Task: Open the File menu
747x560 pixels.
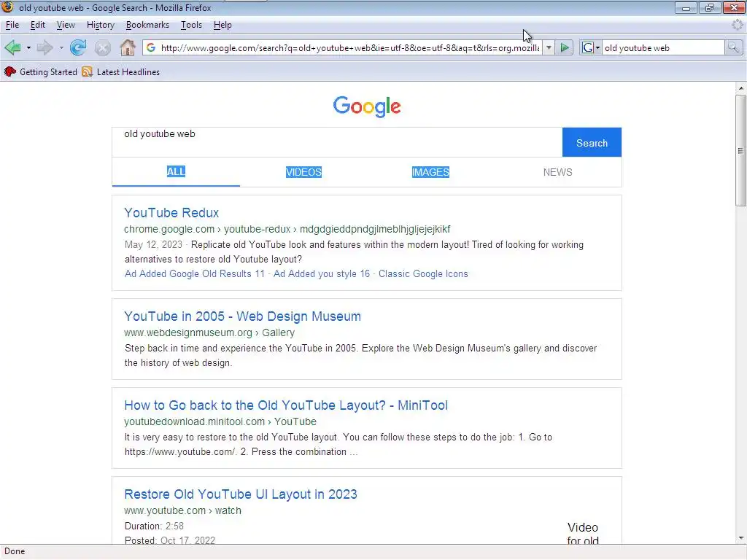Action: [x=12, y=25]
